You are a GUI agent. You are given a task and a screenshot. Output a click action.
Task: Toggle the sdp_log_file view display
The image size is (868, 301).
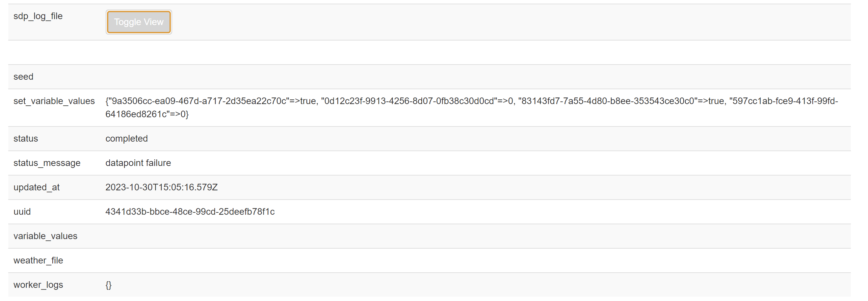[138, 22]
